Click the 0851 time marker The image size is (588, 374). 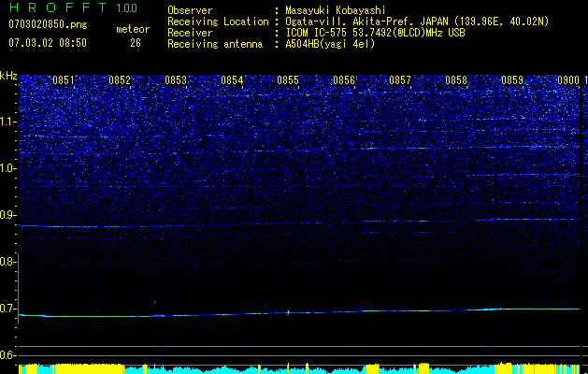[64, 80]
